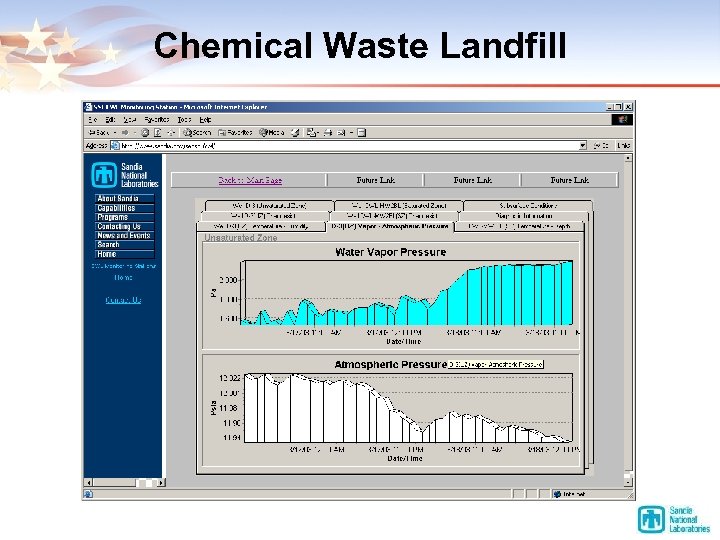Click the Refresh page icon
The width and height of the screenshot is (720, 540).
pyautogui.click(x=158, y=133)
